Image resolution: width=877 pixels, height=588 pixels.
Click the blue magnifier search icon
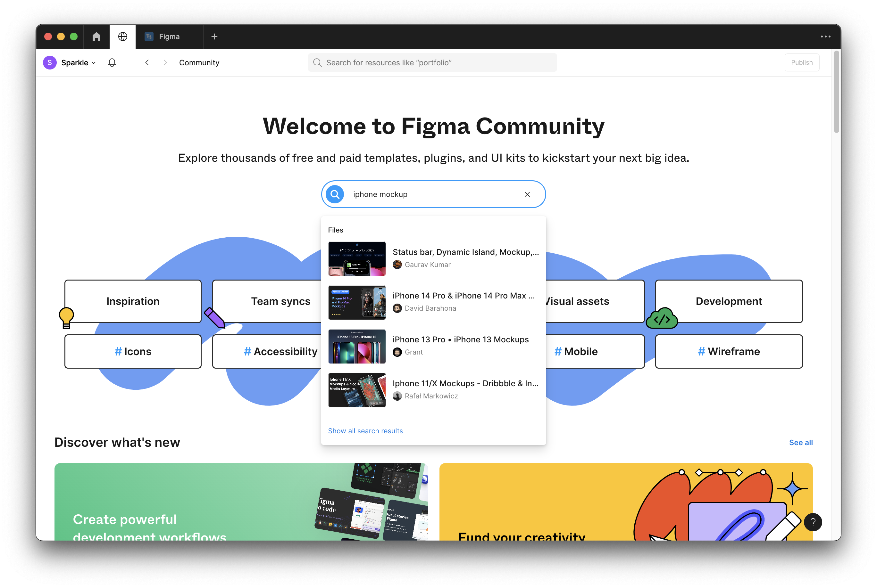[335, 194]
